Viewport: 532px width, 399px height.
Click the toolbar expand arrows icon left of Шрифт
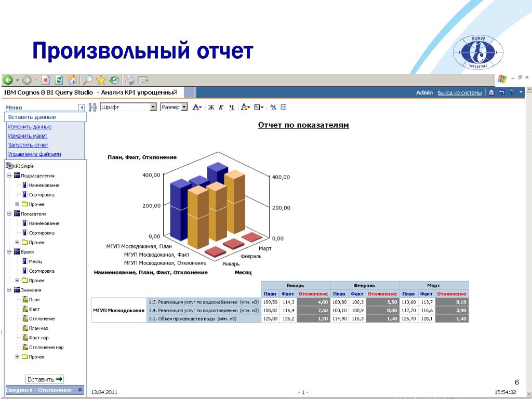pyautogui.click(x=92, y=107)
